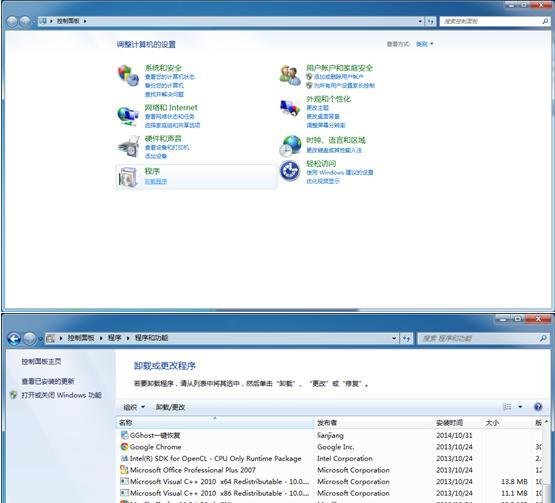Open 打开或关闭 Windows 功能 link
This screenshot has width=555, height=503.
point(62,395)
